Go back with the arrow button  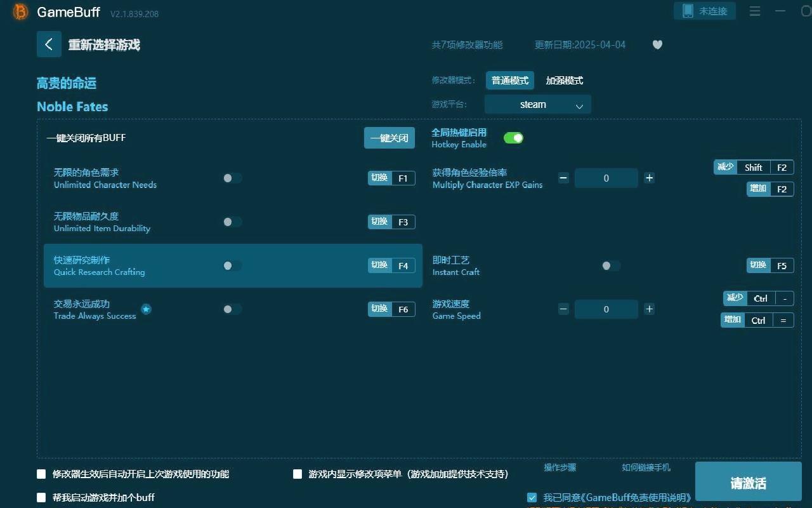pyautogui.click(x=49, y=44)
